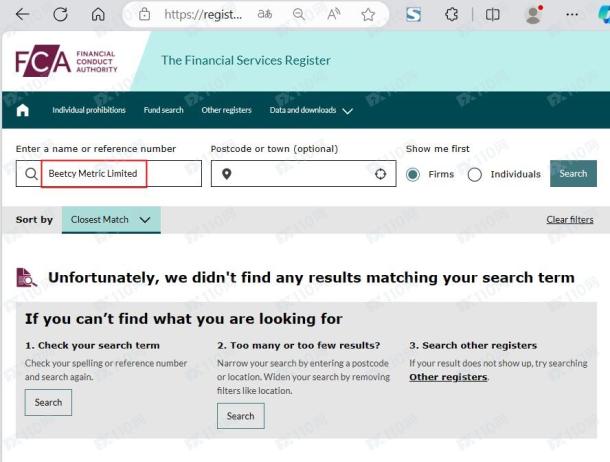Image resolution: width=610 pixels, height=462 pixels.
Task: Open the Fund search nav item
Action: coord(163,110)
